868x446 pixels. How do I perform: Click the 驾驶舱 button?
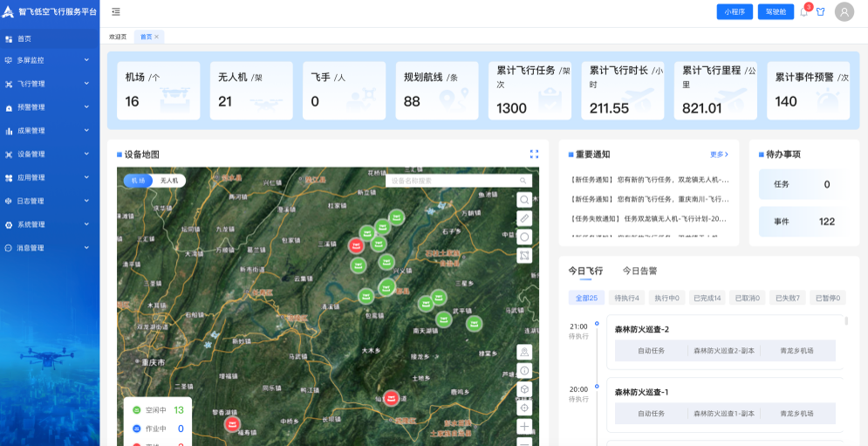coord(776,11)
